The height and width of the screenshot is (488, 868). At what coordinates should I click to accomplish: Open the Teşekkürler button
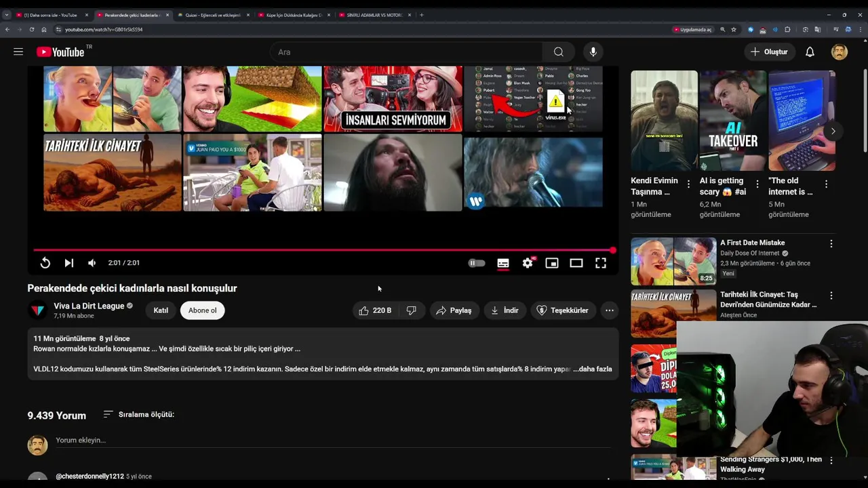[x=563, y=310]
